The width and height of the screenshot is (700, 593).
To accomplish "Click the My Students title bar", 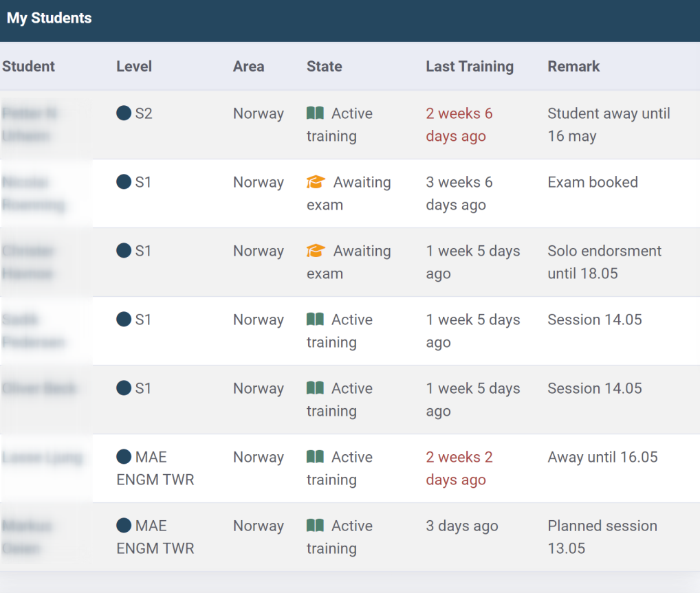I will 49,19.
